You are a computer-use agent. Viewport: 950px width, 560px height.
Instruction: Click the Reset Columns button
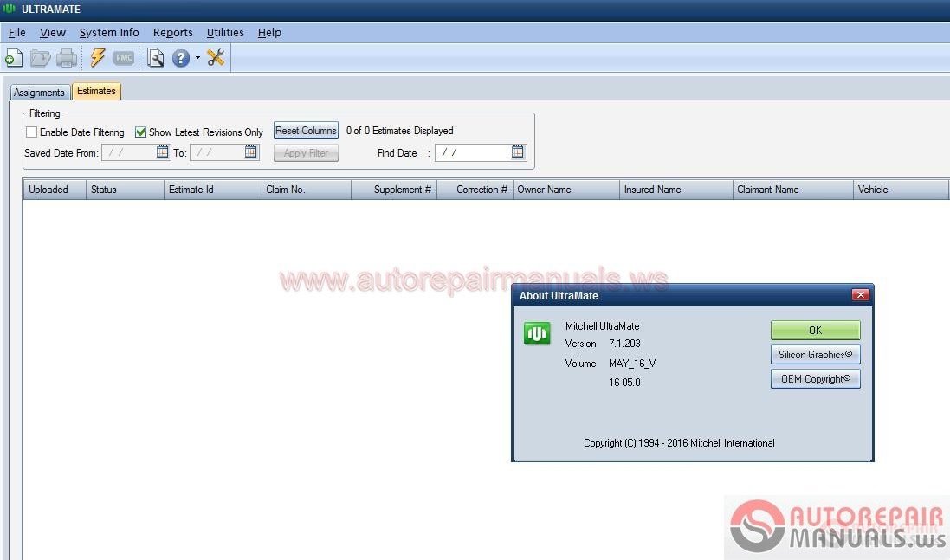coord(306,131)
